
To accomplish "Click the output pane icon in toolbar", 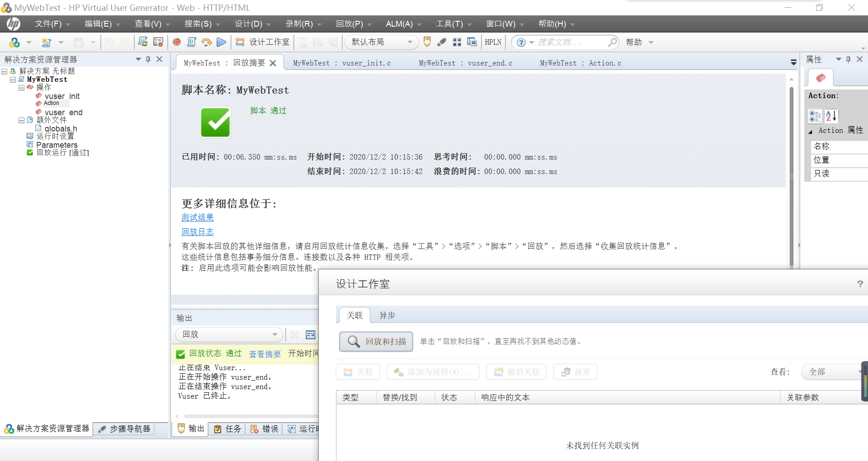I will point(427,42).
